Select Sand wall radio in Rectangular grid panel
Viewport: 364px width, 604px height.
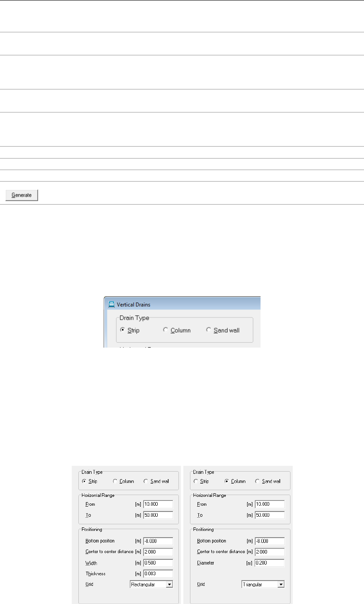(x=155, y=481)
